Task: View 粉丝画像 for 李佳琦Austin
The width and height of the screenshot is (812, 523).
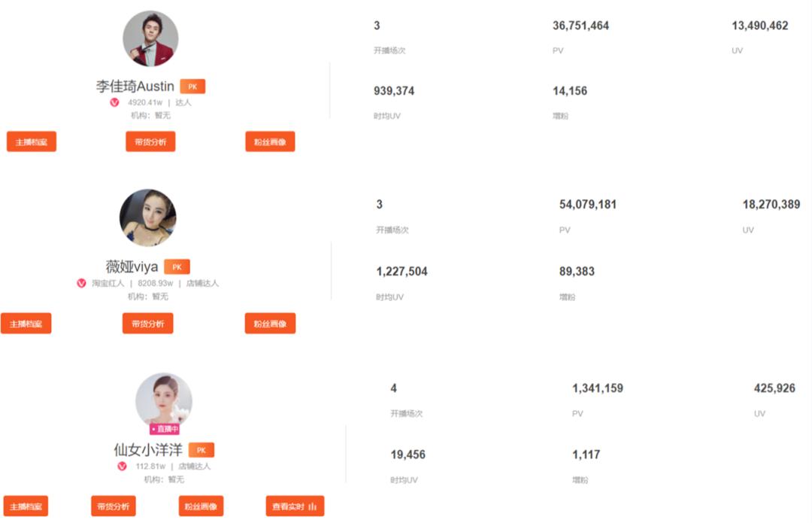Action: (x=270, y=141)
